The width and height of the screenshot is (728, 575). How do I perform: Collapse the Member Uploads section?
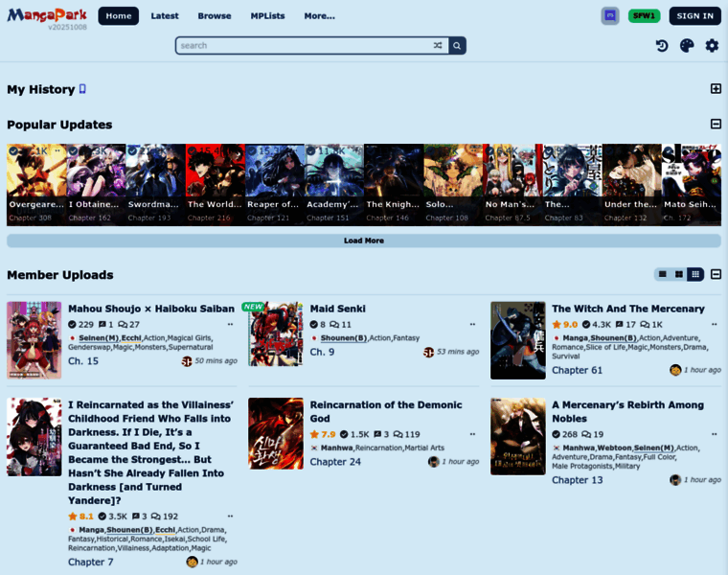[x=716, y=274]
